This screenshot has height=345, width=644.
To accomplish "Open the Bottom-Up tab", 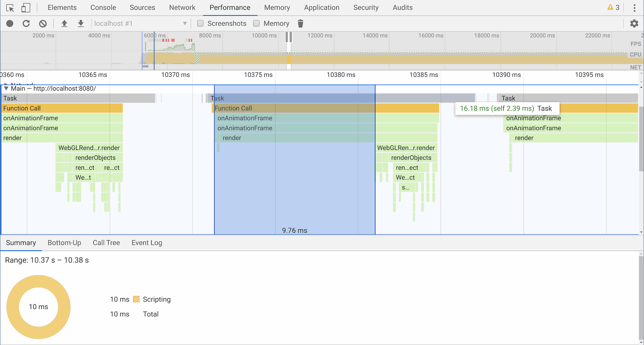I will (64, 243).
